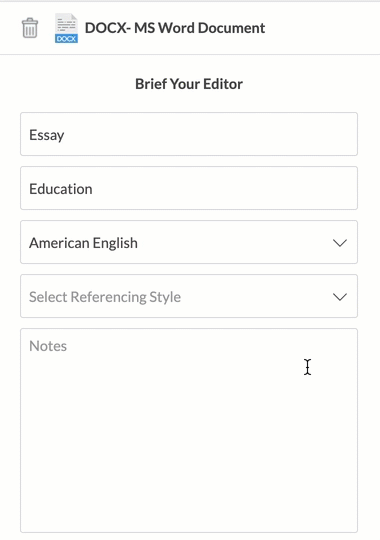Pick a citation style from referencing box
This screenshot has width=380, height=540.
189,296
